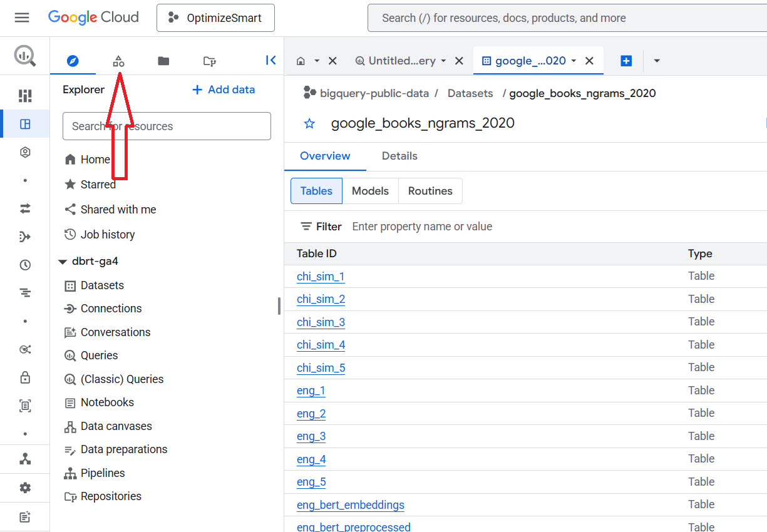Open Data preparations item
The height and width of the screenshot is (532, 767).
(x=116, y=449)
